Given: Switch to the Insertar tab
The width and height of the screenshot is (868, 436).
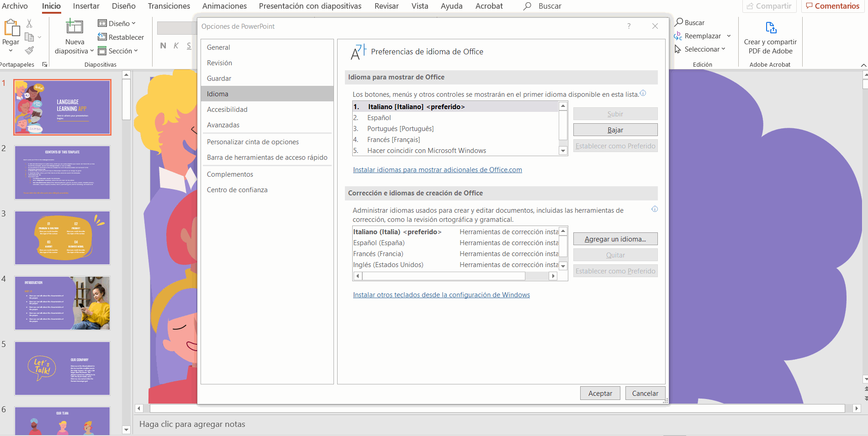Looking at the screenshot, I should [x=86, y=6].
